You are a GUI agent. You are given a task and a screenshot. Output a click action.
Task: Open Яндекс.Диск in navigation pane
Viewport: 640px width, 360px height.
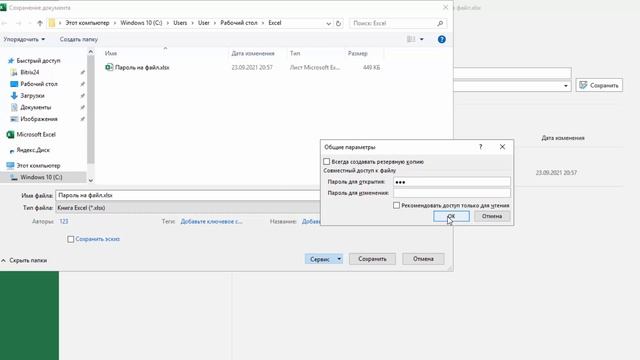pos(33,150)
